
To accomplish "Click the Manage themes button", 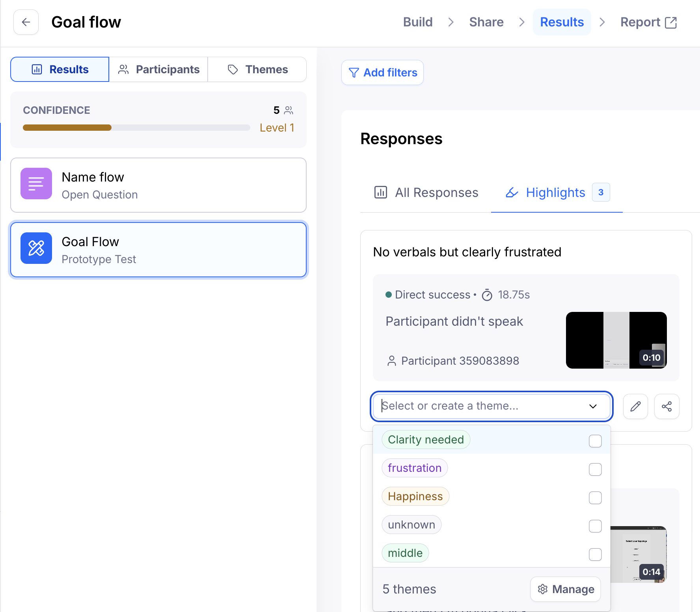I will [x=565, y=589].
